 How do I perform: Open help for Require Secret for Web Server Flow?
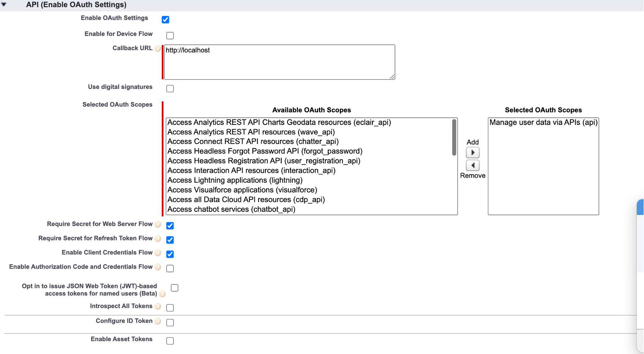pyautogui.click(x=158, y=224)
